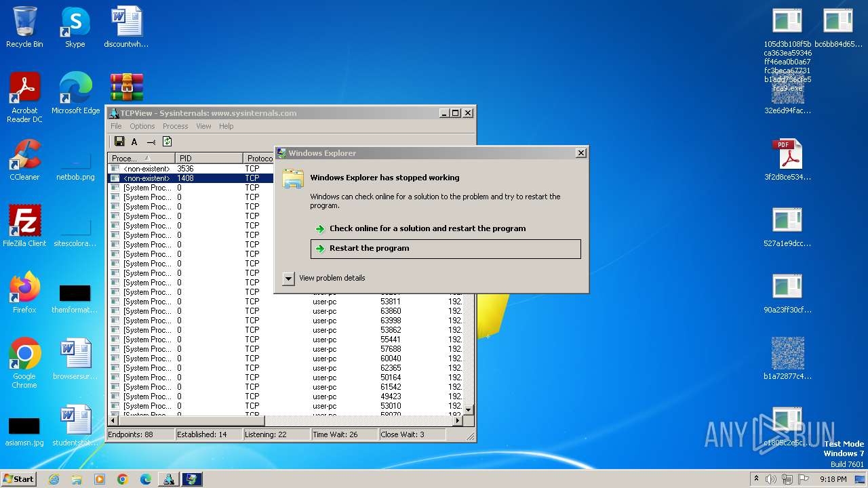Open Microsoft Edge desktop shortcut
The image size is (868, 488).
coord(75,93)
